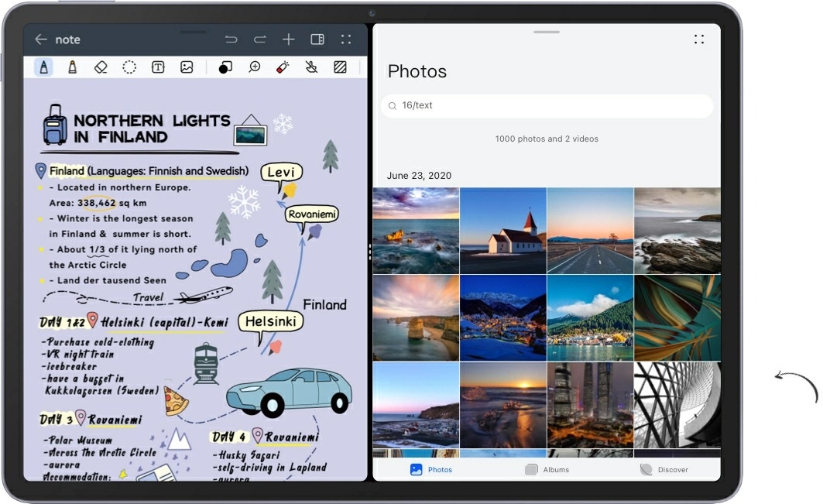Open the snowy night village photo
Screen dimensions: 823x504
(x=503, y=317)
